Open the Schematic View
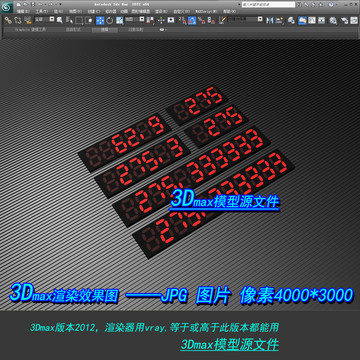The width and height of the screenshot is (360, 360). coord(321,20)
